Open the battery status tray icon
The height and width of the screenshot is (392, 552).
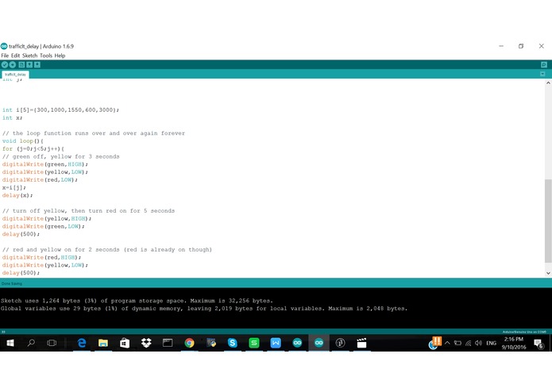click(x=457, y=343)
